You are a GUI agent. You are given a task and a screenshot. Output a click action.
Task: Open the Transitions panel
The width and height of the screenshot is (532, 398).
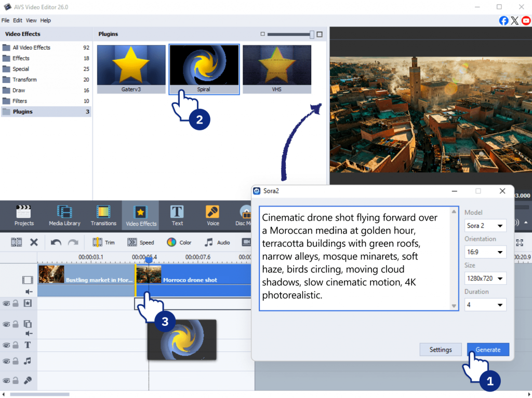(103, 215)
